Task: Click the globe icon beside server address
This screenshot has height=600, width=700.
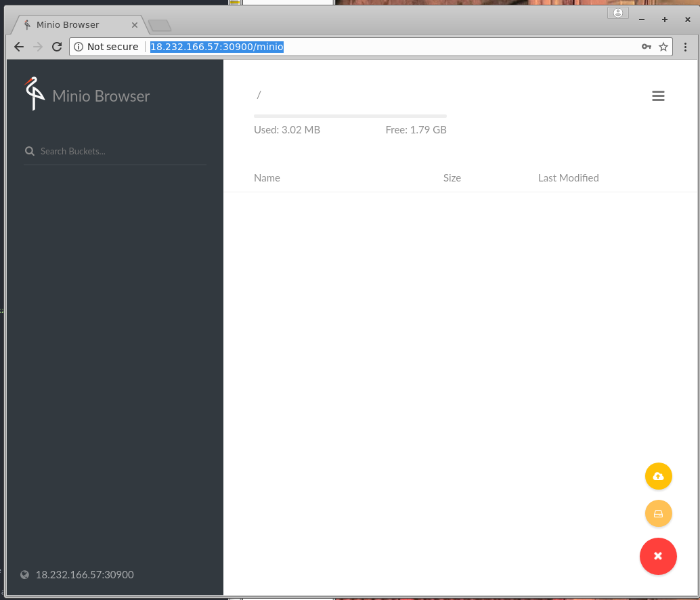Action: pos(24,574)
